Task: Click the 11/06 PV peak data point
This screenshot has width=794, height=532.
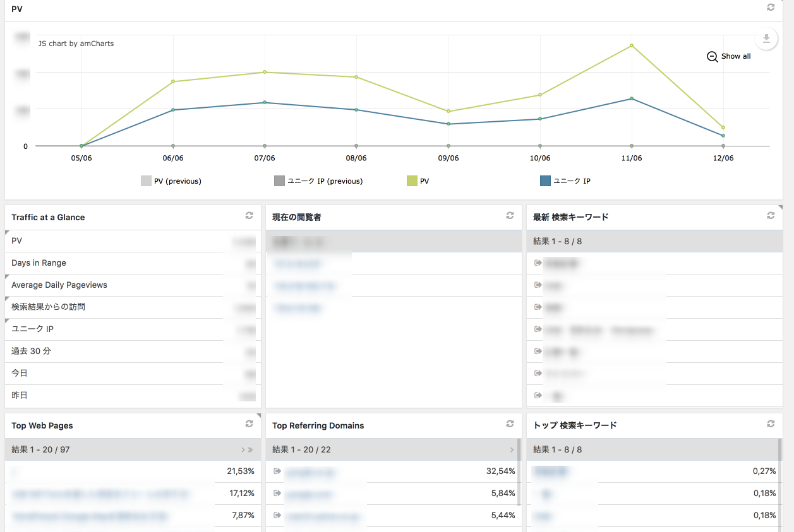Action: click(631, 45)
